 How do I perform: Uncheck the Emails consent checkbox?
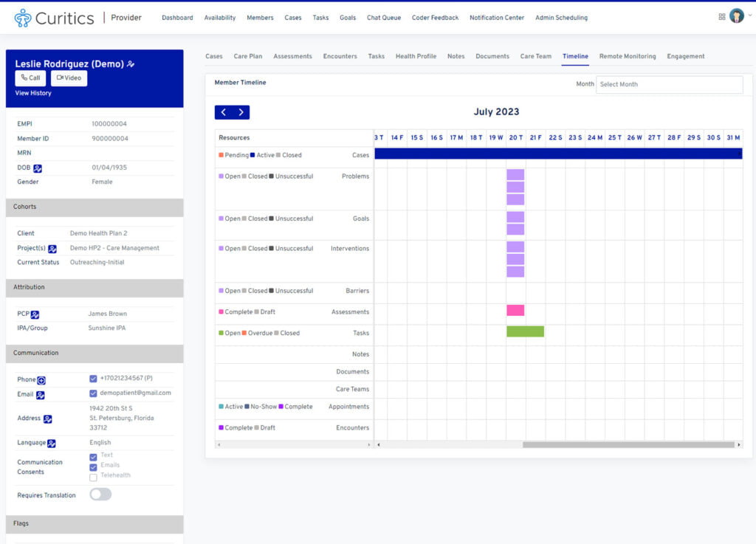93,467
